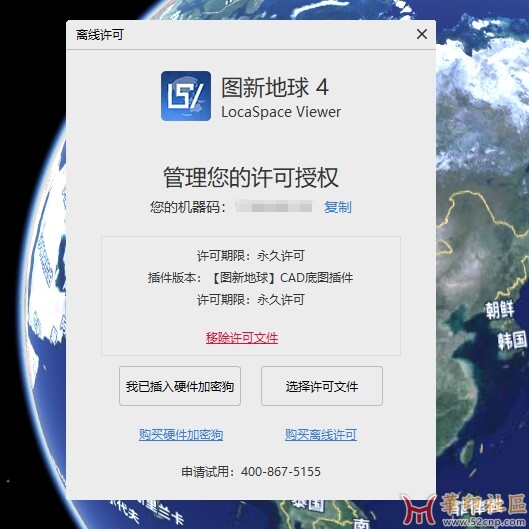The height and width of the screenshot is (529, 529).
Task: Click the LocaSpace Viewer subtitle text
Action: tap(281, 112)
